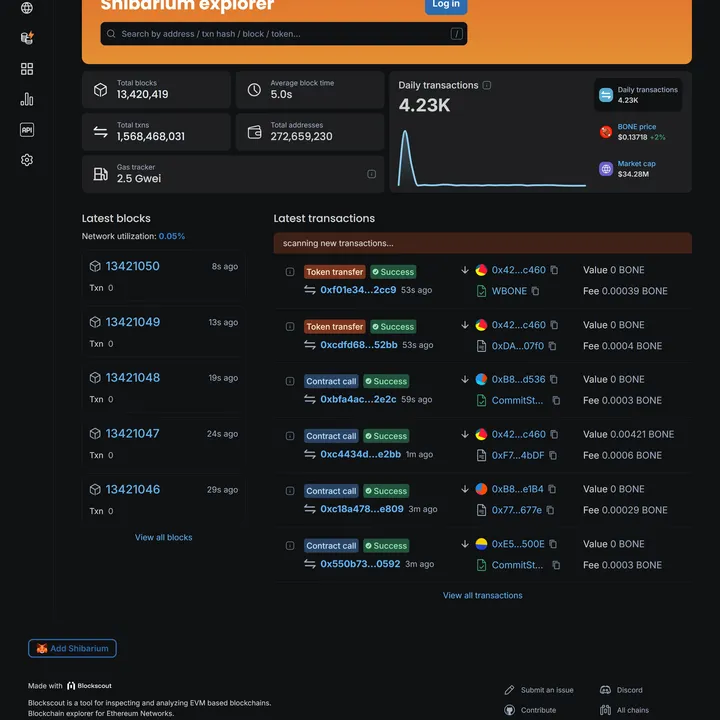Click the API icon in sidebar
Image resolution: width=720 pixels, height=720 pixels.
(27, 130)
